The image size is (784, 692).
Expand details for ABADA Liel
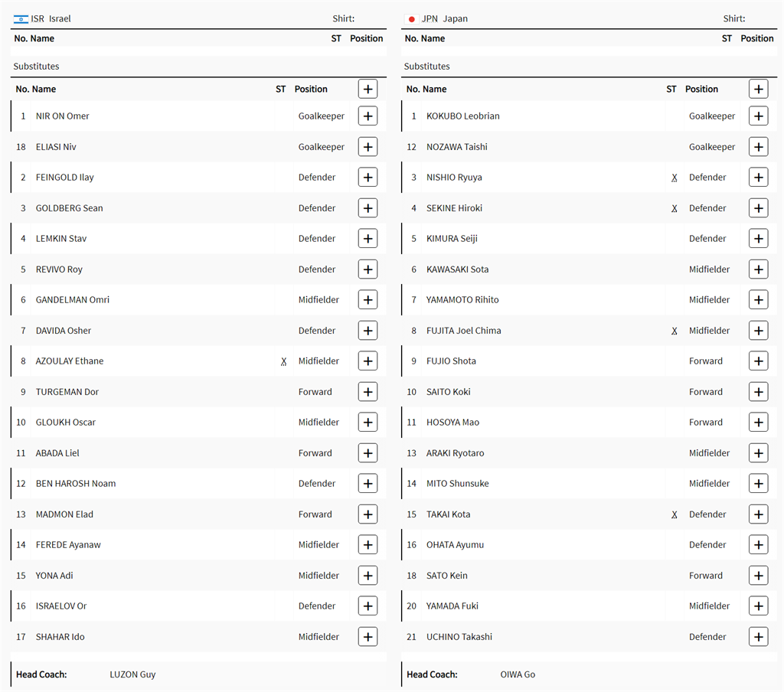point(367,453)
